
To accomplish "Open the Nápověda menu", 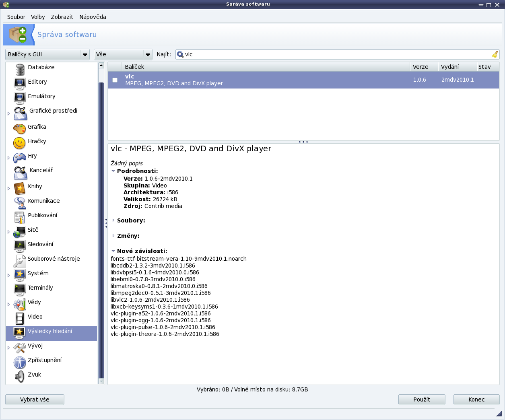I will click(93, 17).
